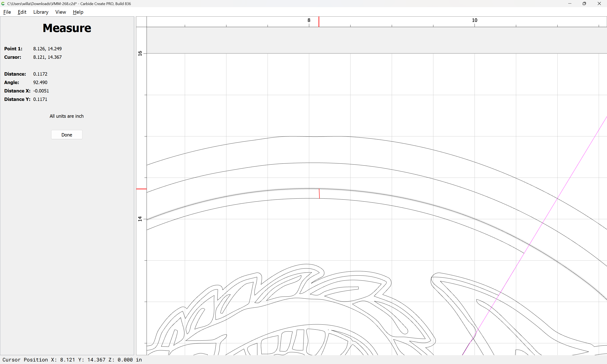Image resolution: width=607 pixels, height=364 pixels.
Task: Minimize the Carbide Create window
Action: click(x=570, y=4)
